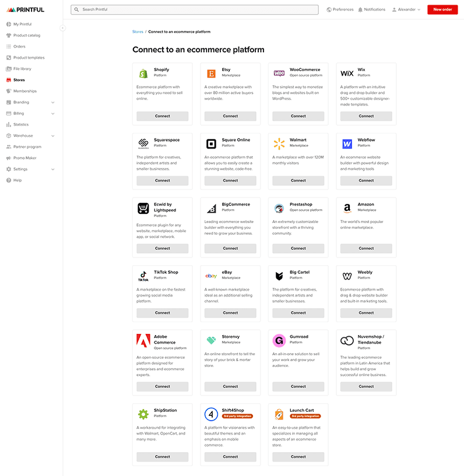
Task: Click the ShipStation gear logo
Action: (143, 414)
